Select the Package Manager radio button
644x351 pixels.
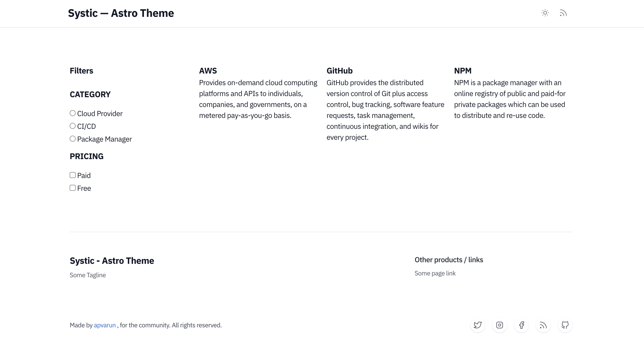[72, 139]
